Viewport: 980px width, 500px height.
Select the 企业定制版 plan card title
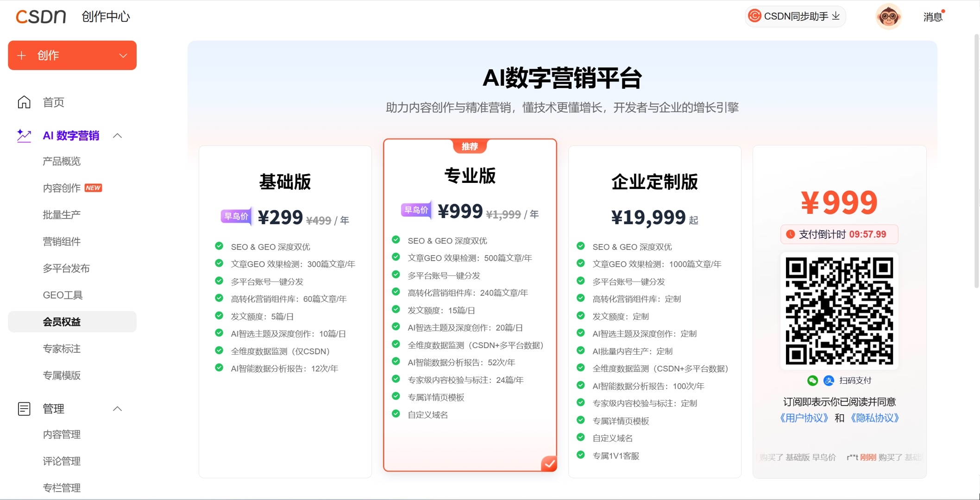pyautogui.click(x=654, y=182)
